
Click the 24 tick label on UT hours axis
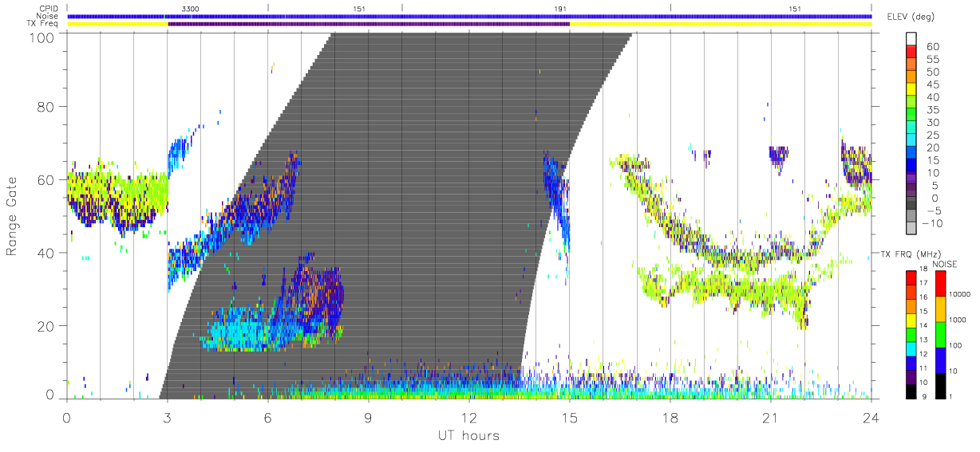click(871, 417)
